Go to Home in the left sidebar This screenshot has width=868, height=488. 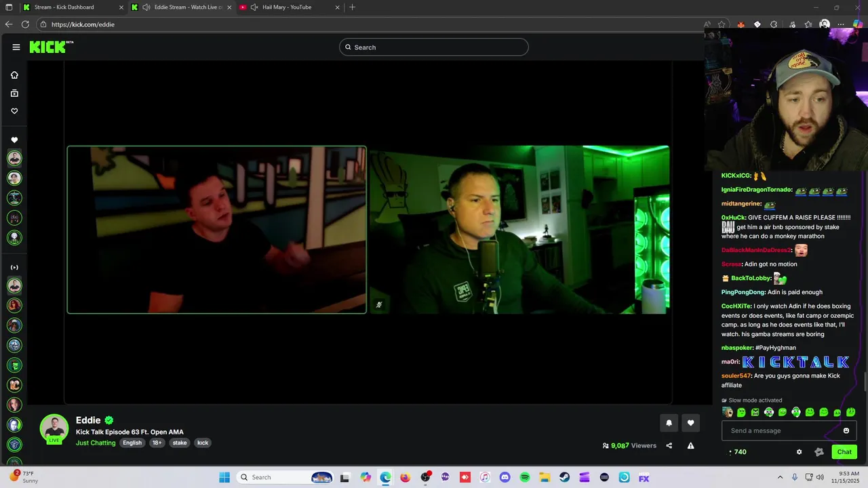14,75
